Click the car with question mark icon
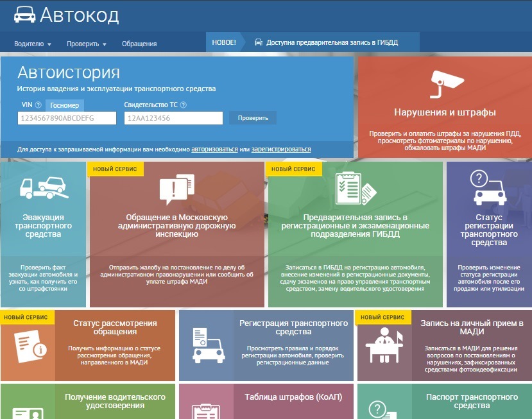This screenshot has height=419, width=532. click(x=488, y=187)
